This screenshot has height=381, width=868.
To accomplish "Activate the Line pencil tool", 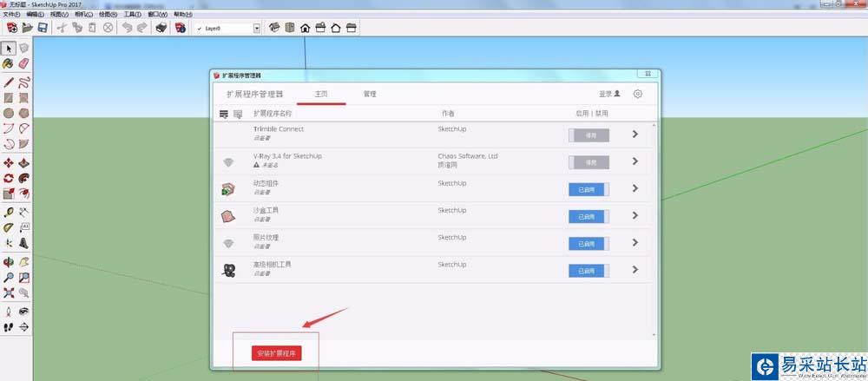I will click(9, 83).
